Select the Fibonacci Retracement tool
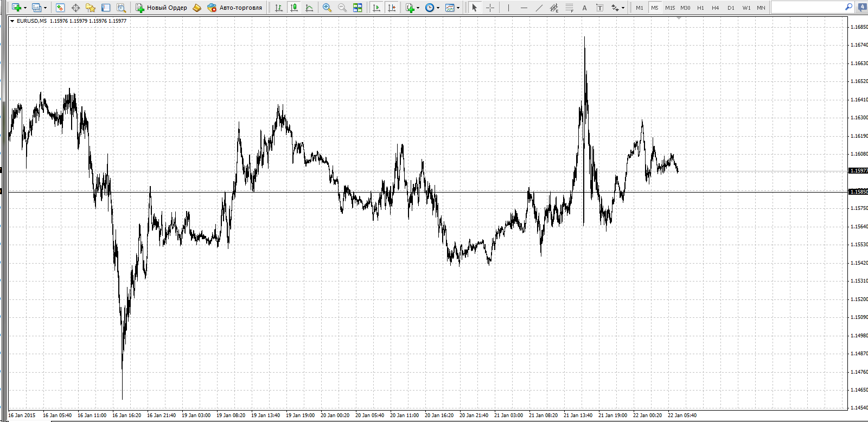The image size is (868, 422). coord(569,8)
